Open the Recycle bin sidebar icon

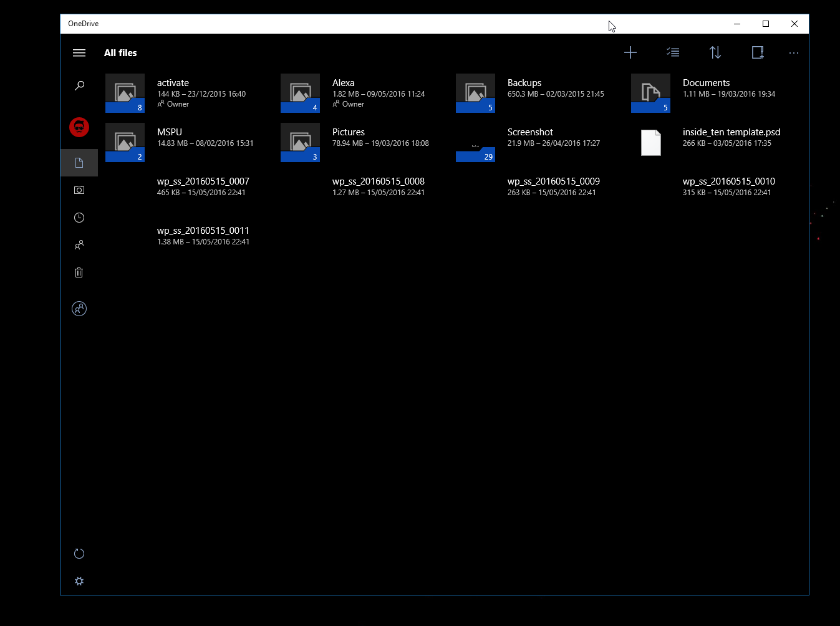(x=79, y=272)
